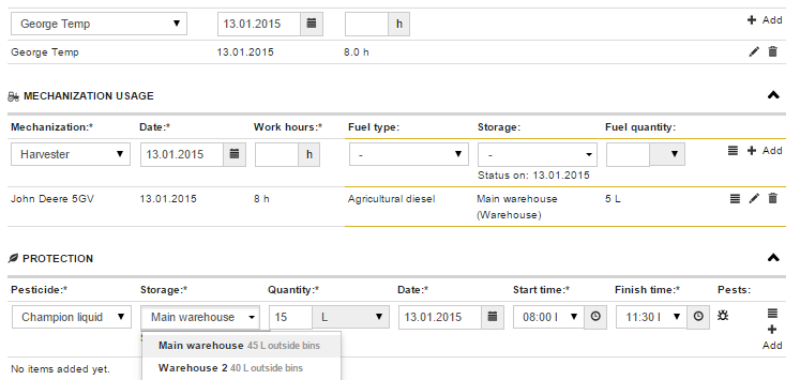This screenshot has width=800, height=380.
Task: Click the pesticide Quantity input field
Action: pos(291,317)
